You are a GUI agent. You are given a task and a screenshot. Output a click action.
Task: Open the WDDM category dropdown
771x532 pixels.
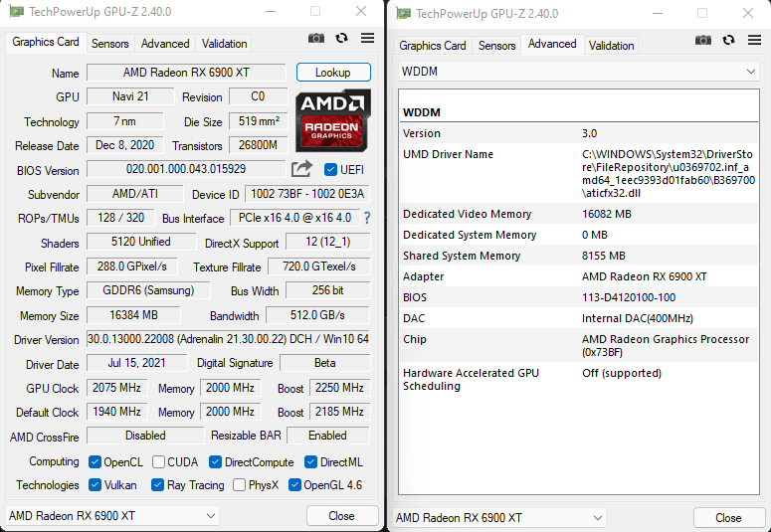pos(579,72)
